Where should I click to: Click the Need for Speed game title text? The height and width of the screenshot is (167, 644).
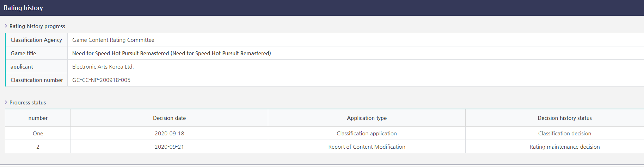point(171,53)
